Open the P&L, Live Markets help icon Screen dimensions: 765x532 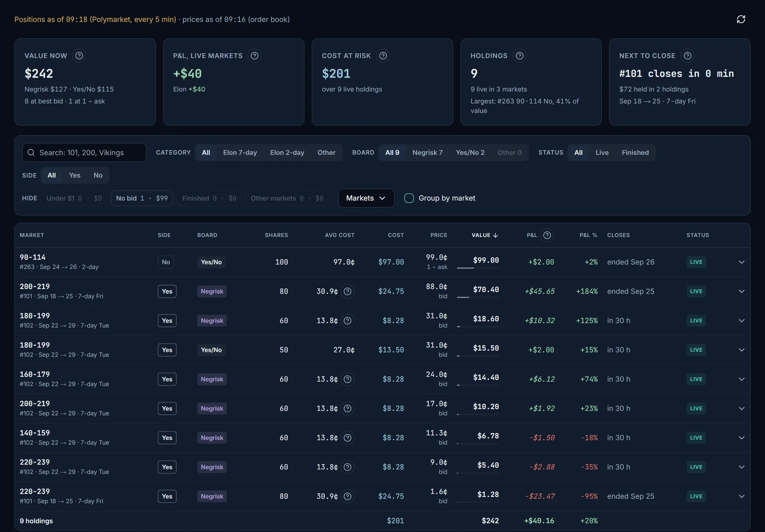(x=255, y=56)
